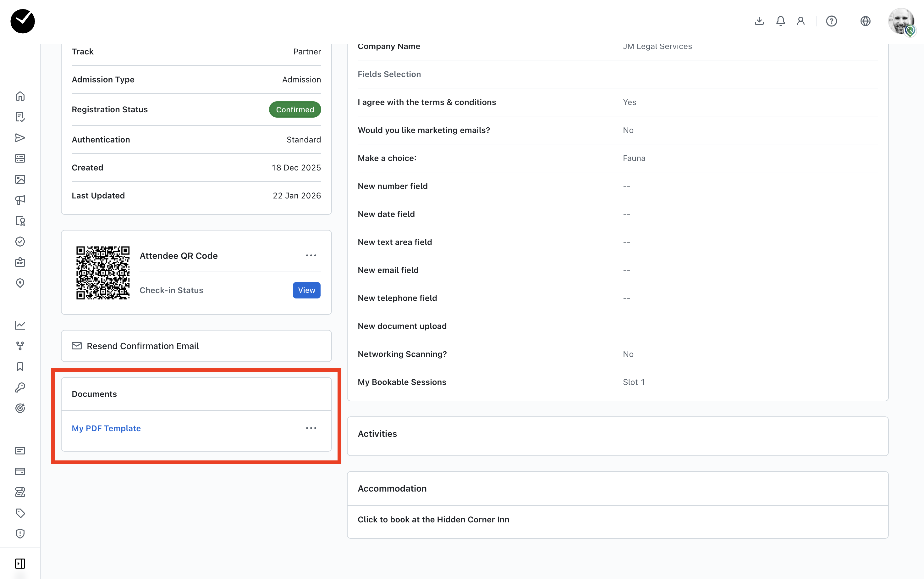Click the View check-in status button
The height and width of the screenshot is (579, 924).
pos(306,290)
